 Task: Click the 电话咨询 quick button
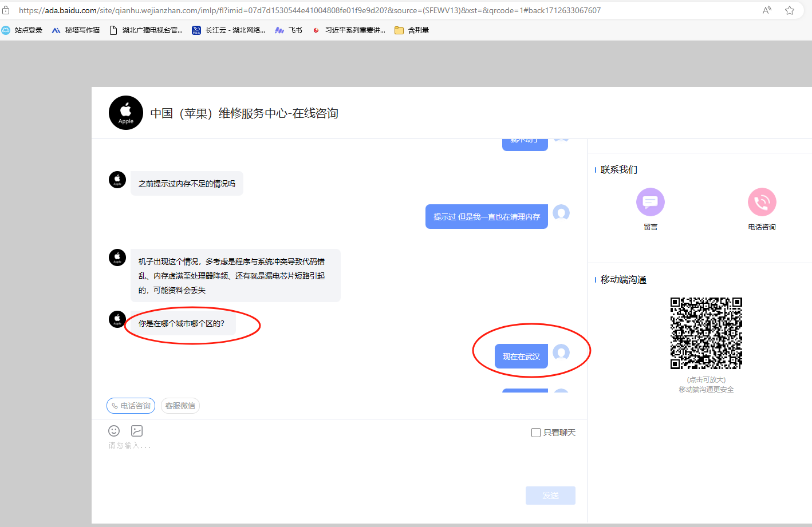pyautogui.click(x=131, y=406)
